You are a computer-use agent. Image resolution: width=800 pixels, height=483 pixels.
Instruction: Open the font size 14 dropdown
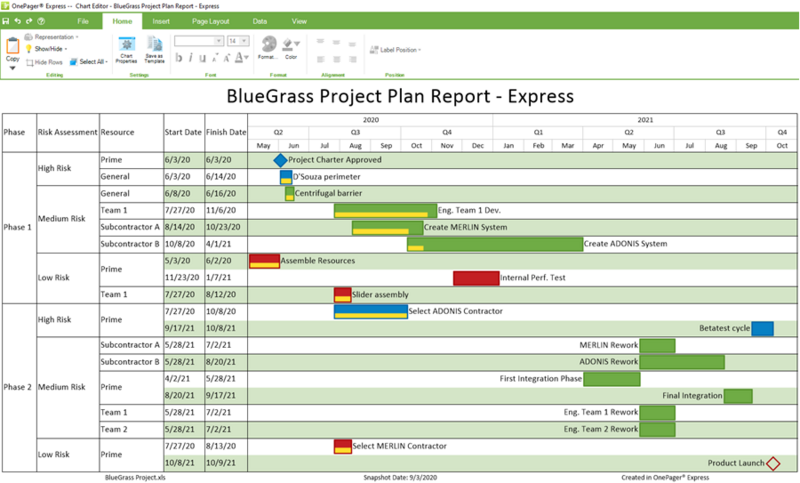(x=244, y=41)
